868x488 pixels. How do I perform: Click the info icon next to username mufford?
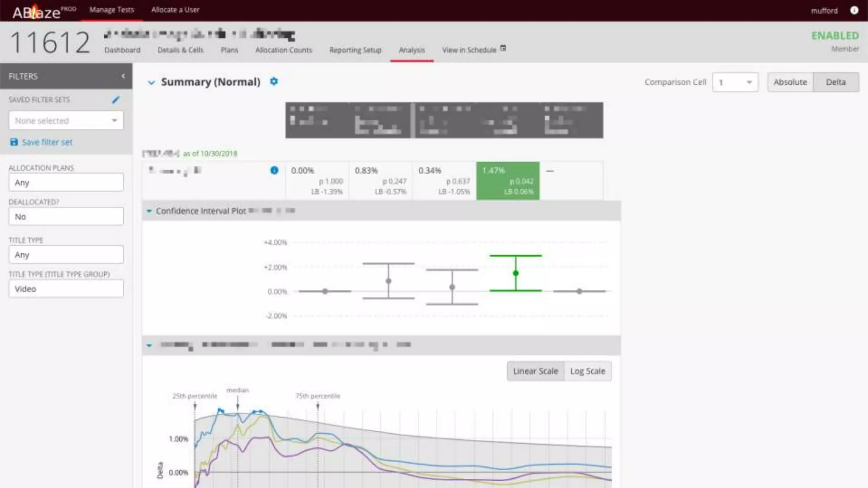point(854,10)
